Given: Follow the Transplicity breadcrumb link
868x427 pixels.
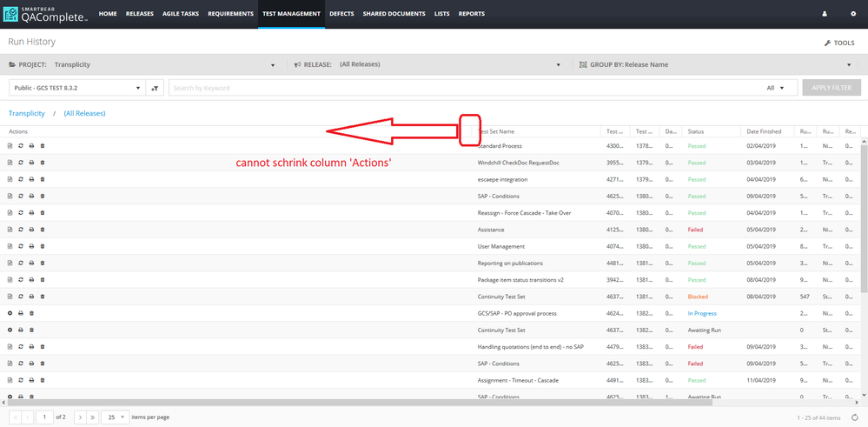Looking at the screenshot, I should pos(27,113).
